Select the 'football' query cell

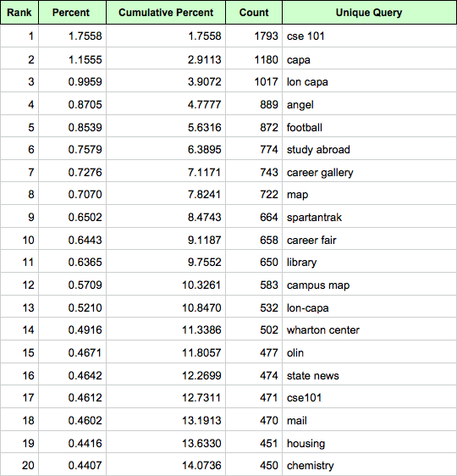[369, 127]
